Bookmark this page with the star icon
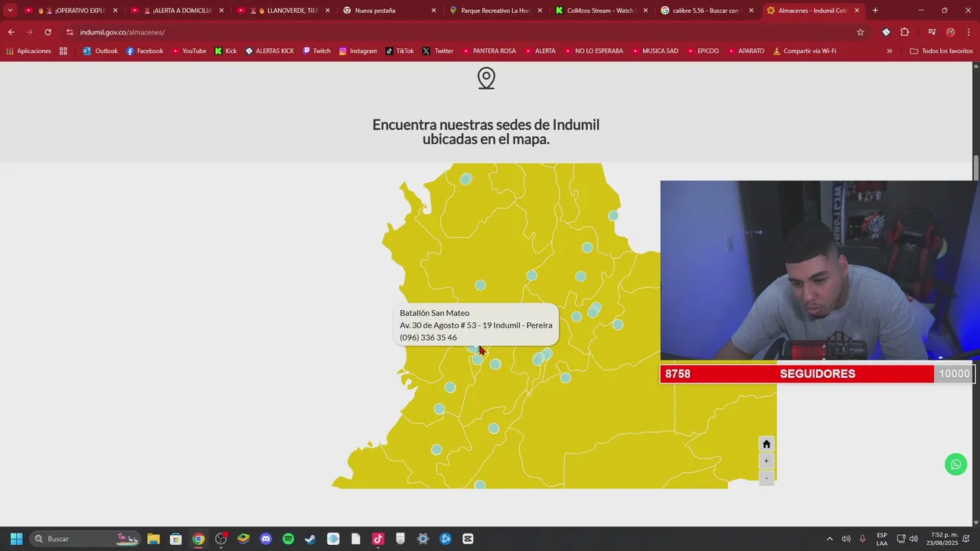The image size is (980, 551). pos(861,32)
